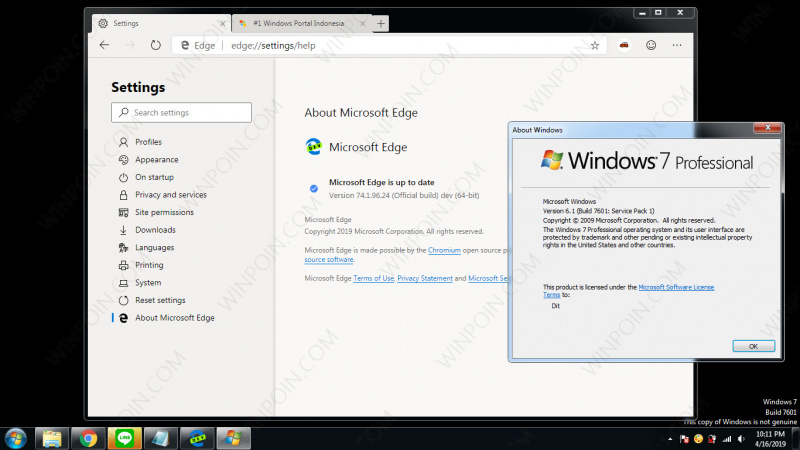Image resolution: width=800 pixels, height=450 pixels.
Task: Open the Windows Start menu
Action: tap(15, 438)
